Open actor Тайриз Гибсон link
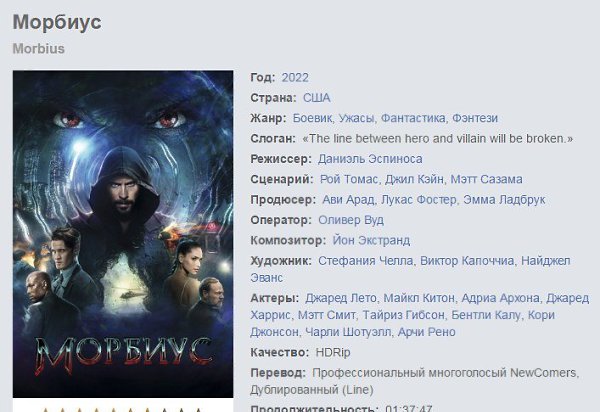This screenshot has width=600, height=412. pyautogui.click(x=403, y=315)
